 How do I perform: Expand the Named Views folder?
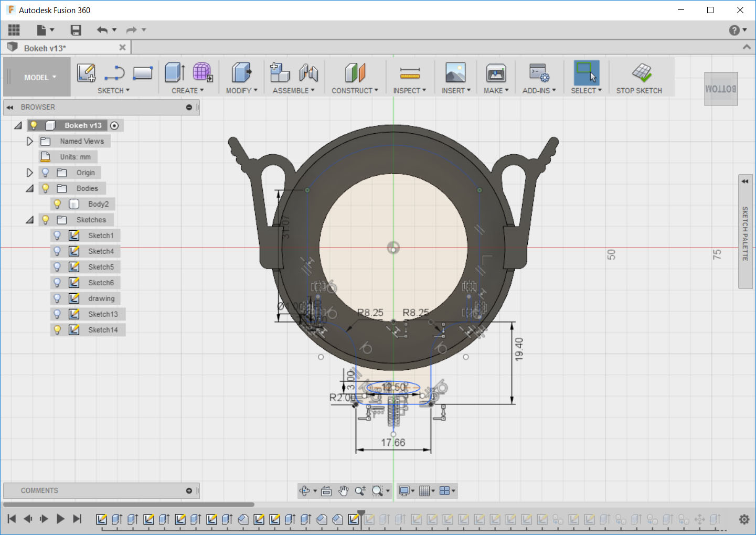coord(29,141)
